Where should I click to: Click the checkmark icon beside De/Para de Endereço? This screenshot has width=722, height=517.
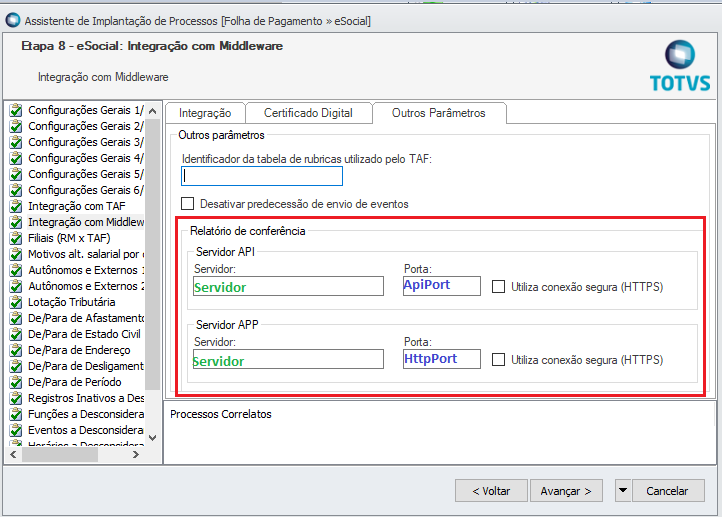[16, 350]
